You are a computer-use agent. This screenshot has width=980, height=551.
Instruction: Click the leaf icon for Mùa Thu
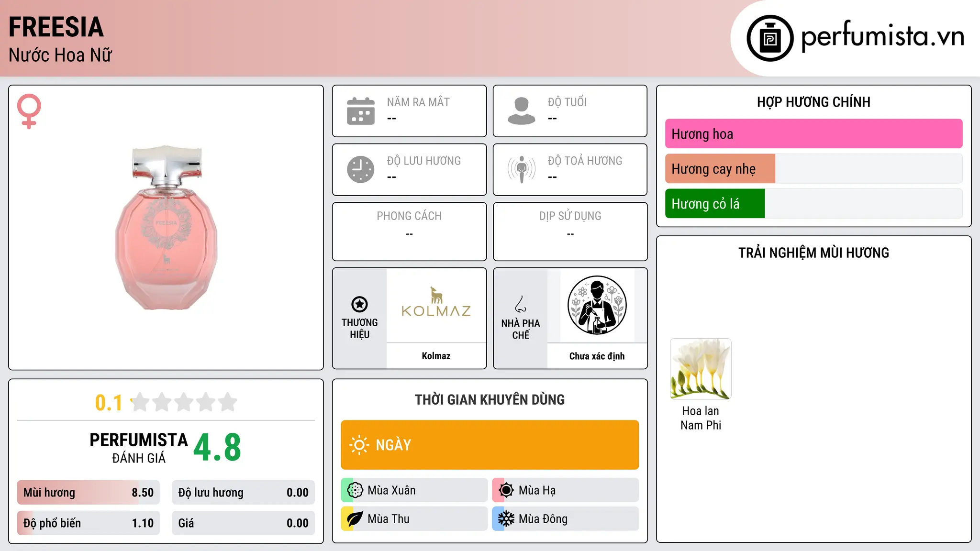(x=355, y=519)
